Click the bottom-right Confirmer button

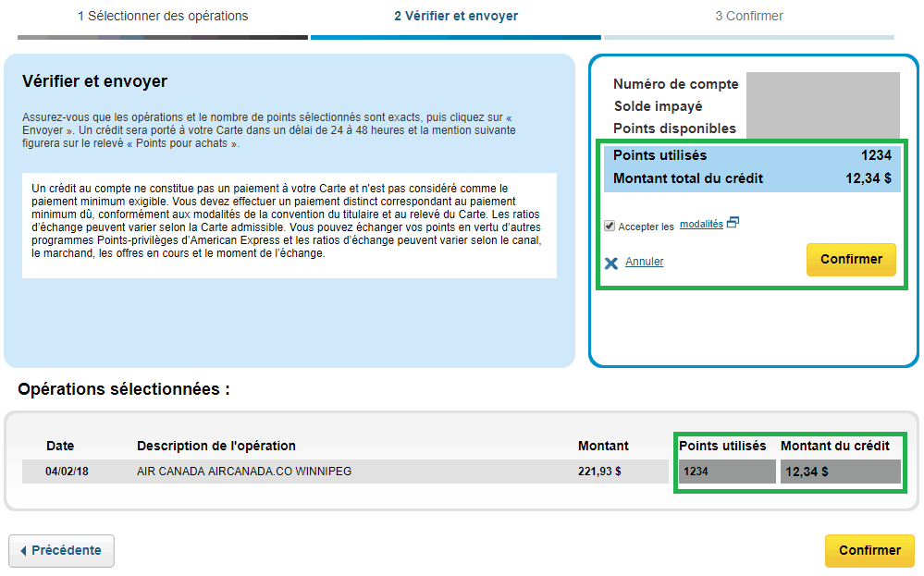[x=869, y=550]
